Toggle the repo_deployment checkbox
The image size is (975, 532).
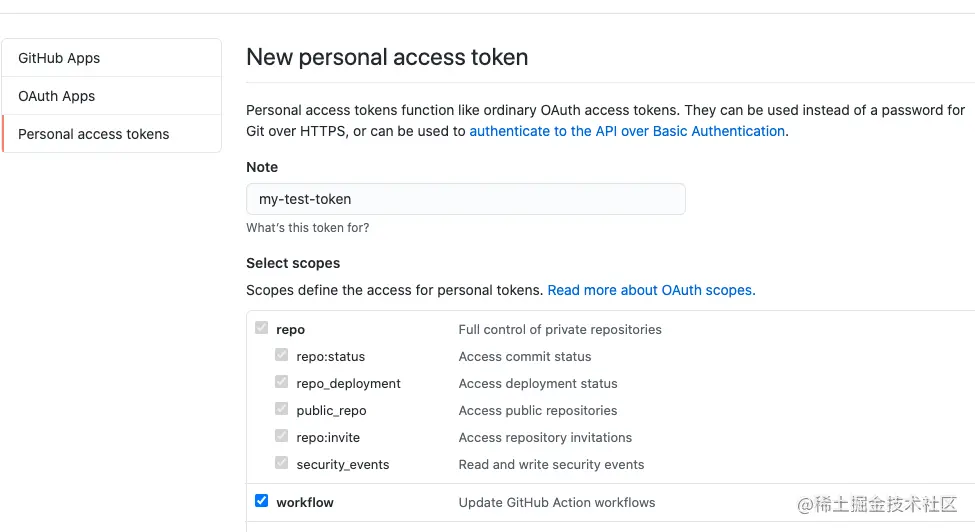tap(282, 382)
